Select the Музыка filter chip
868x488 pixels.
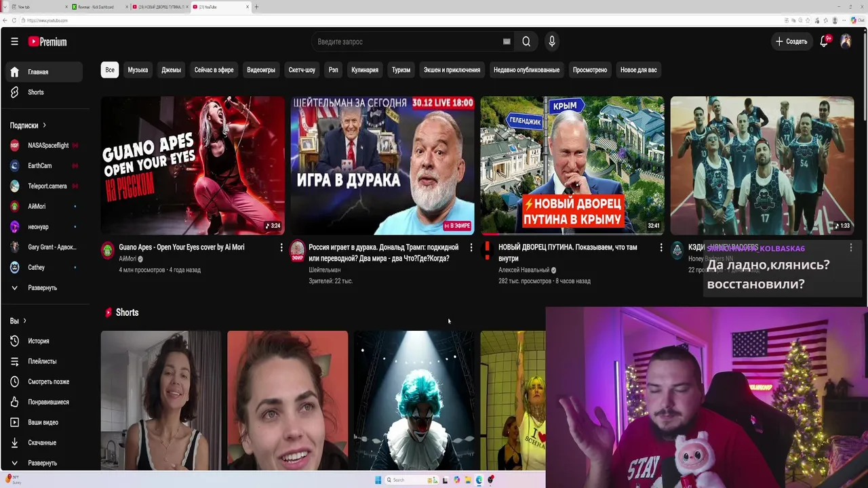click(138, 70)
